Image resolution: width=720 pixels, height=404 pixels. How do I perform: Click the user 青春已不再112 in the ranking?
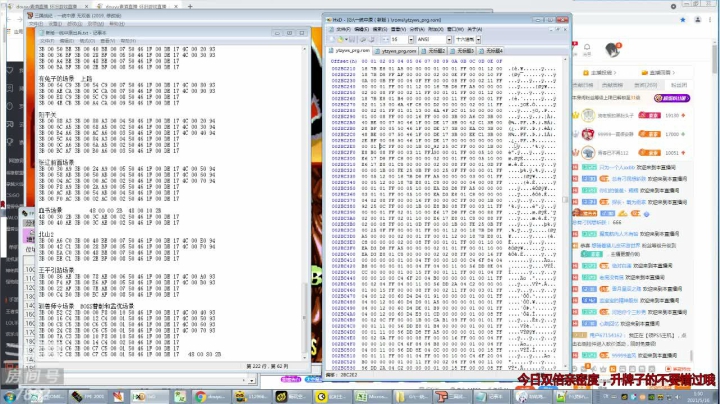[613, 152]
